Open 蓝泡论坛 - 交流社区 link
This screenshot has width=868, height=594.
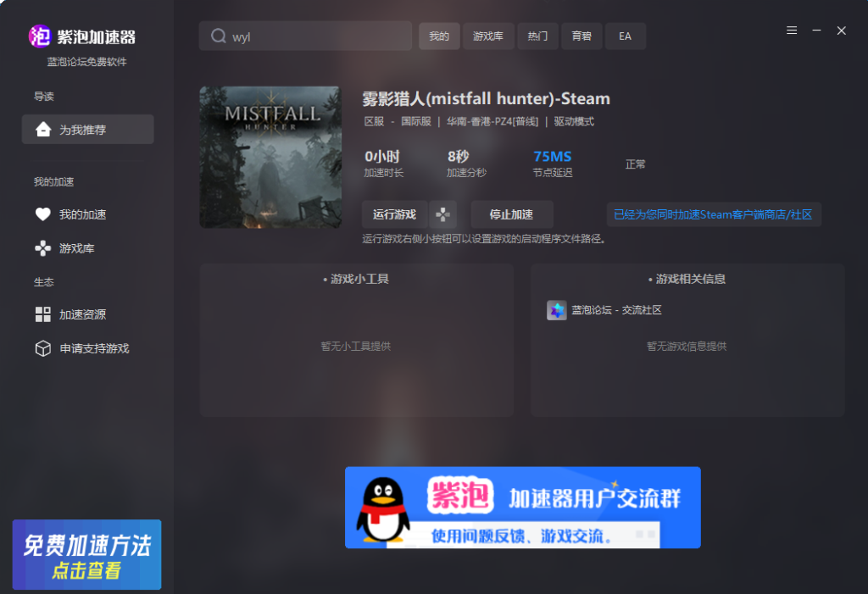coord(617,310)
